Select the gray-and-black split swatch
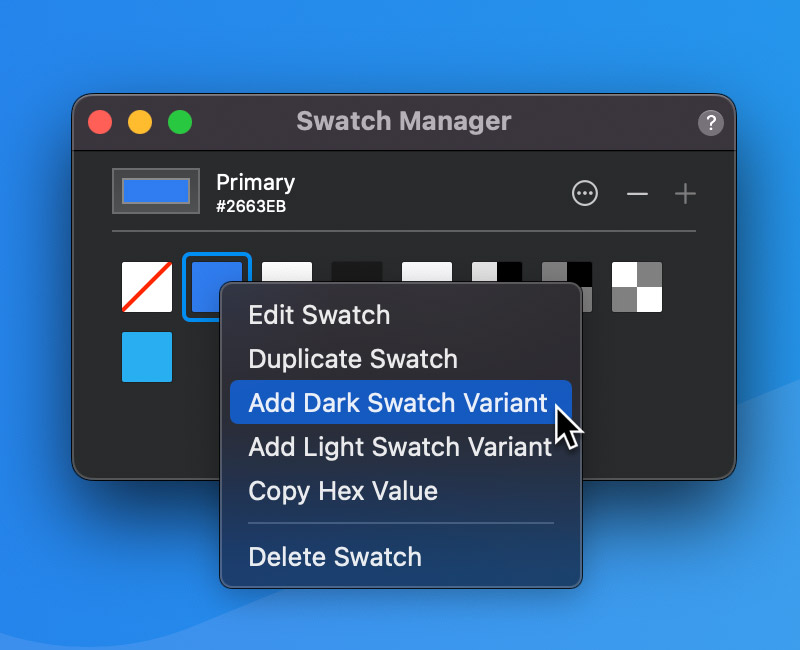Viewport: 800px width, 650px height. tap(567, 271)
